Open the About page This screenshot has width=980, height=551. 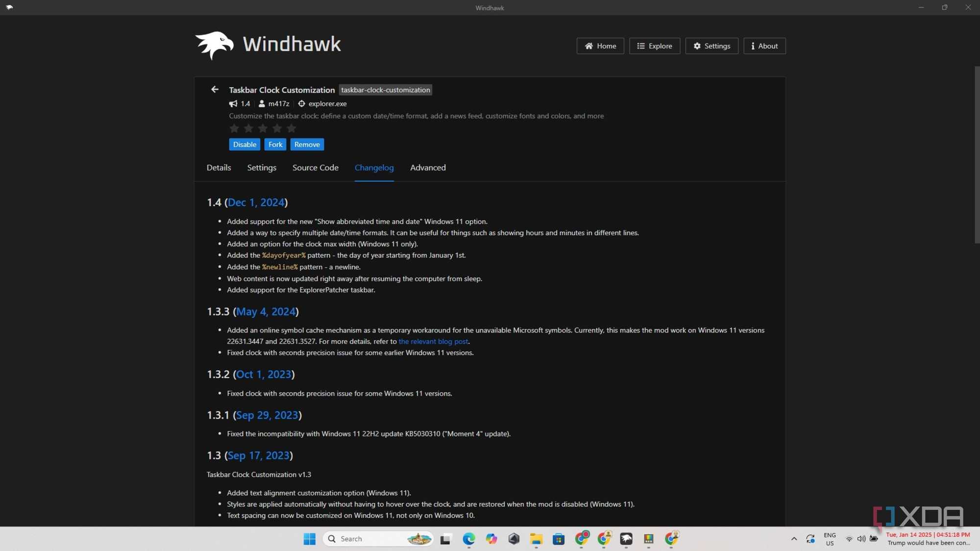point(764,46)
